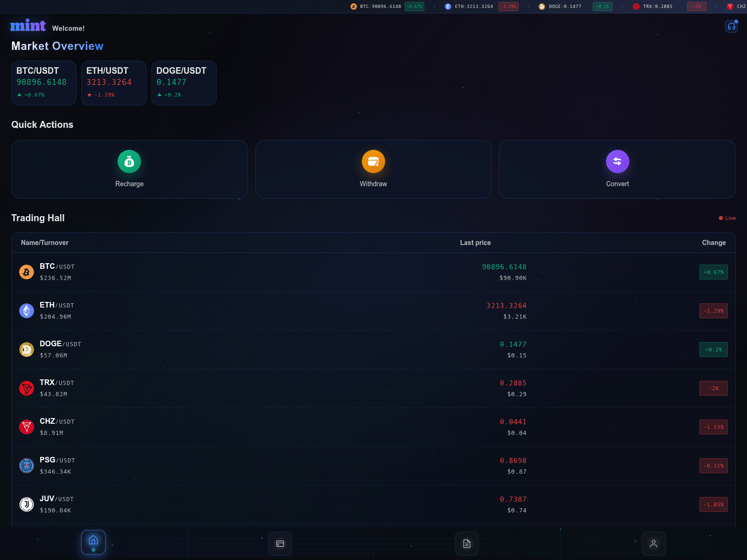The width and height of the screenshot is (747, 560).
Task: Click the $204.96M turnover value
Action: [x=56, y=317]
